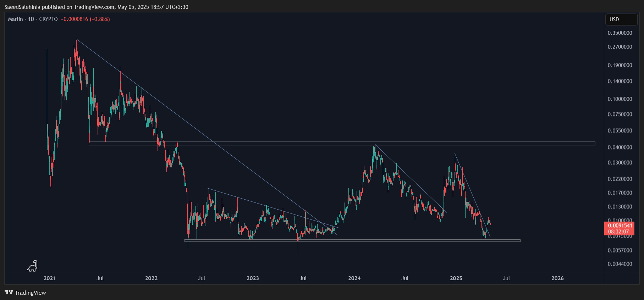Click the 0.1900000 price axis label
Viewport: 644px width, 300px height.
[620, 65]
